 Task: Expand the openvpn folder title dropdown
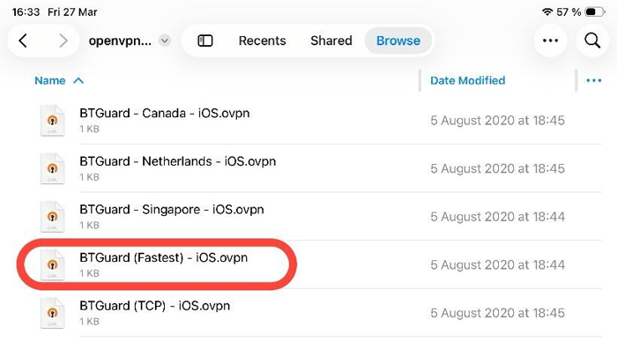165,41
